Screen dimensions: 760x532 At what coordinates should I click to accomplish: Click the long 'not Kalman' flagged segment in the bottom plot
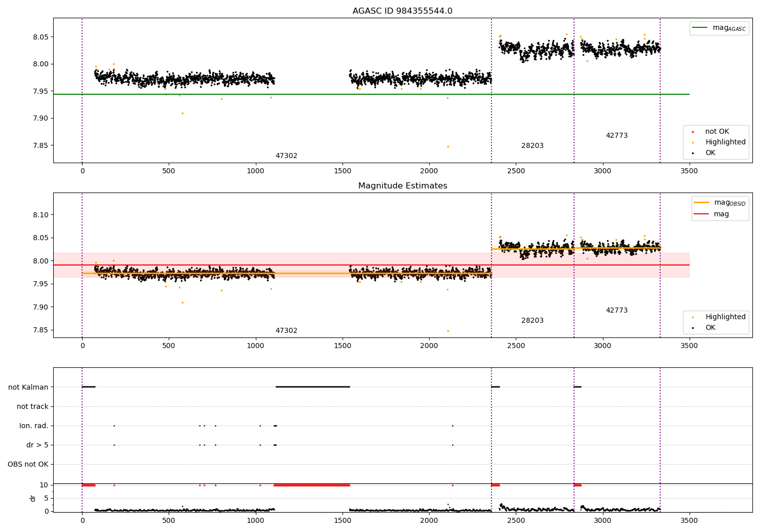coord(313,387)
